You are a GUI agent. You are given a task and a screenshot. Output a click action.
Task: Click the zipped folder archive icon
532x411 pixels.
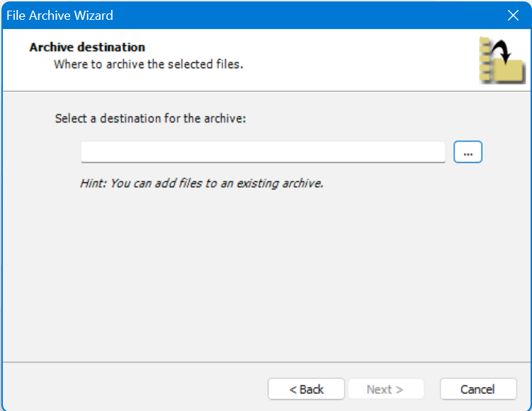coord(507,72)
